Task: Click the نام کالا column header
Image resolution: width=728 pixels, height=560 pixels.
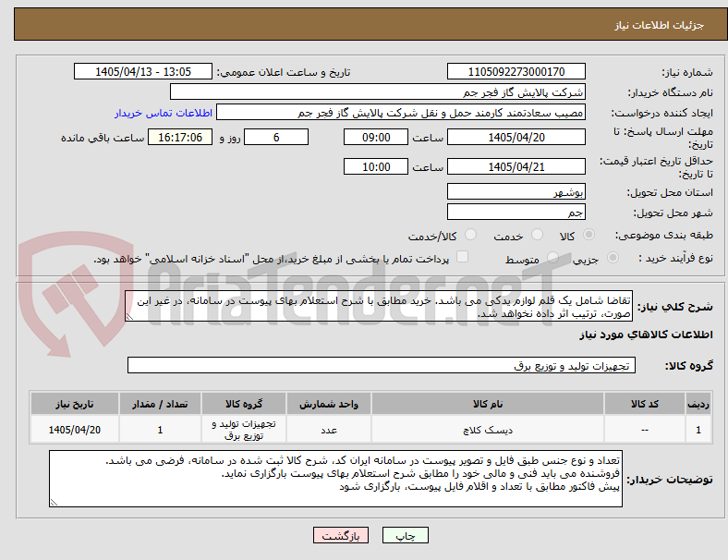Action: click(x=488, y=404)
